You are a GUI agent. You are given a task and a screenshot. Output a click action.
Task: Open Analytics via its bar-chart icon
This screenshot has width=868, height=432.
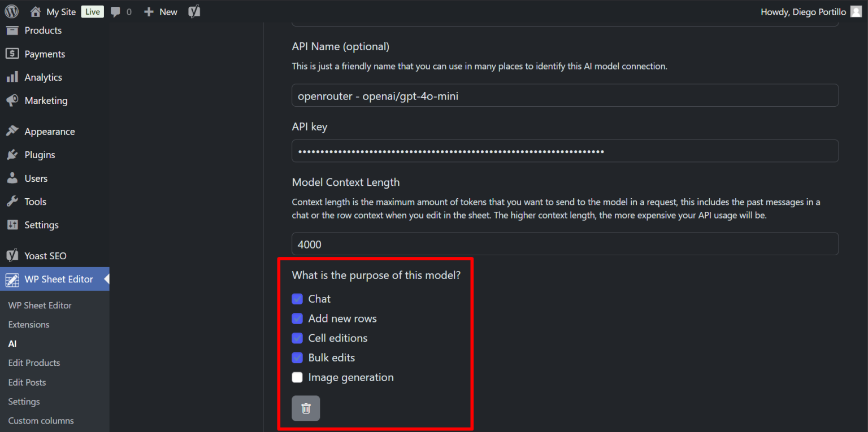pos(12,77)
